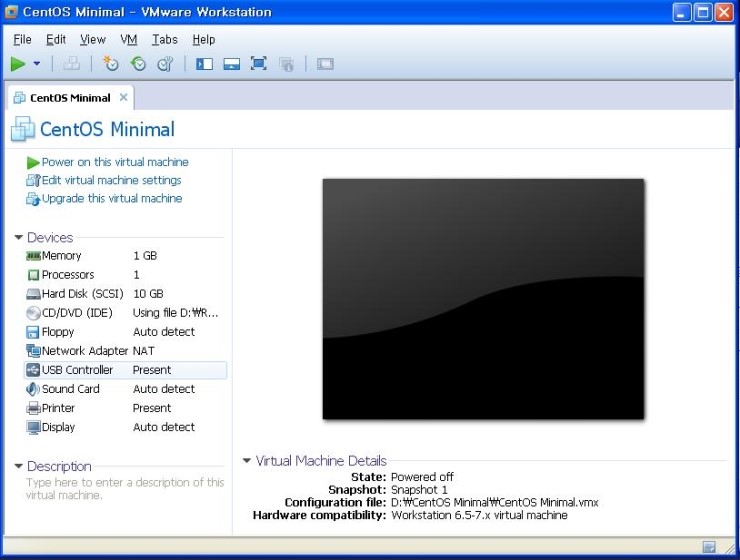Screen dimensions: 740x560
Task: Click Edit virtual machine settings link
Action: coord(111,181)
